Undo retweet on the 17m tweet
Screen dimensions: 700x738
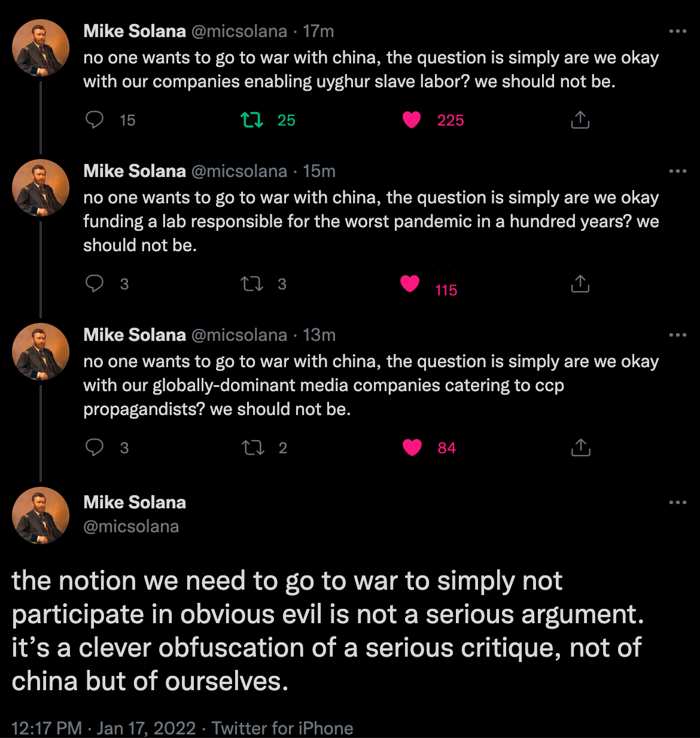251,120
